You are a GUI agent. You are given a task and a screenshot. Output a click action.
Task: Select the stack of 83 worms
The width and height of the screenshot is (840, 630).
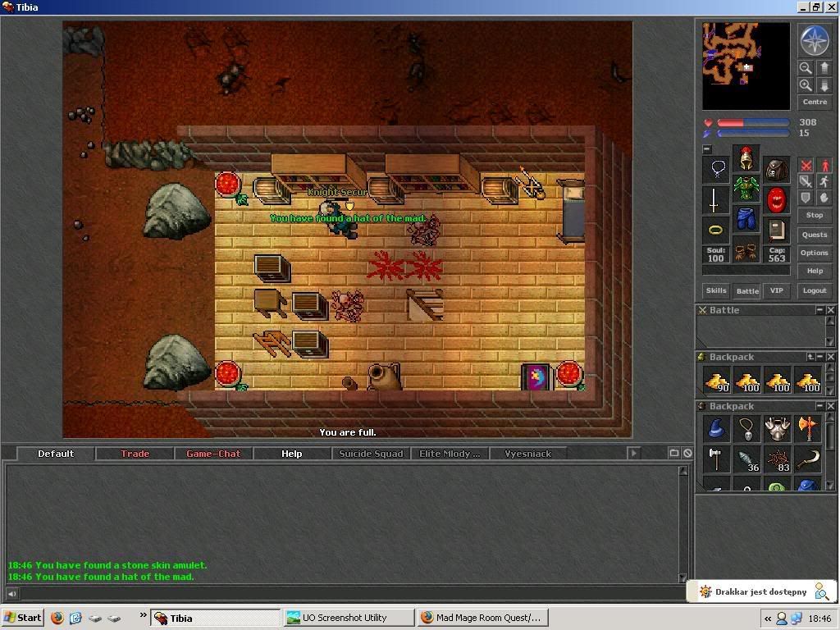point(778,459)
